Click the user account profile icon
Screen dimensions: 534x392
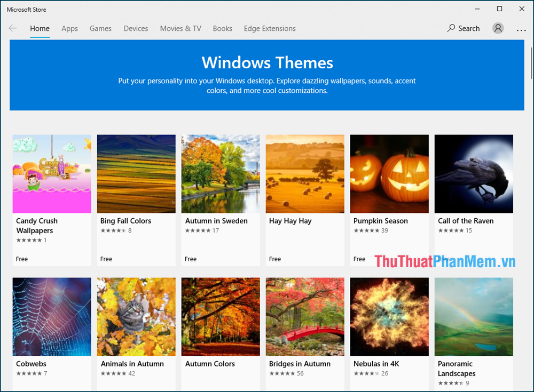pos(498,28)
